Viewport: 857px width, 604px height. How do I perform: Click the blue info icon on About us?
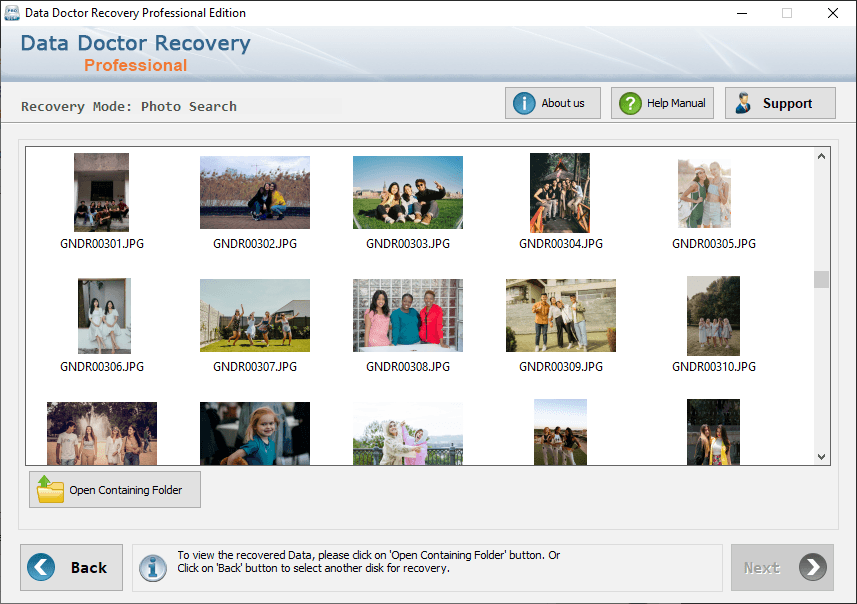[x=524, y=103]
